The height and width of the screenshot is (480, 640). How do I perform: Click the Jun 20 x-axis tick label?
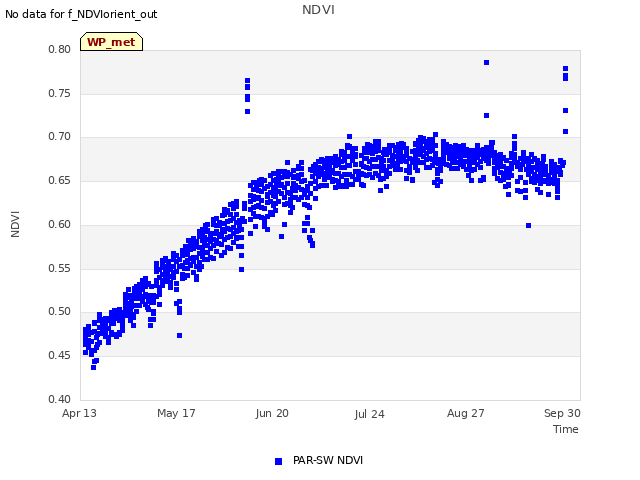(x=272, y=413)
